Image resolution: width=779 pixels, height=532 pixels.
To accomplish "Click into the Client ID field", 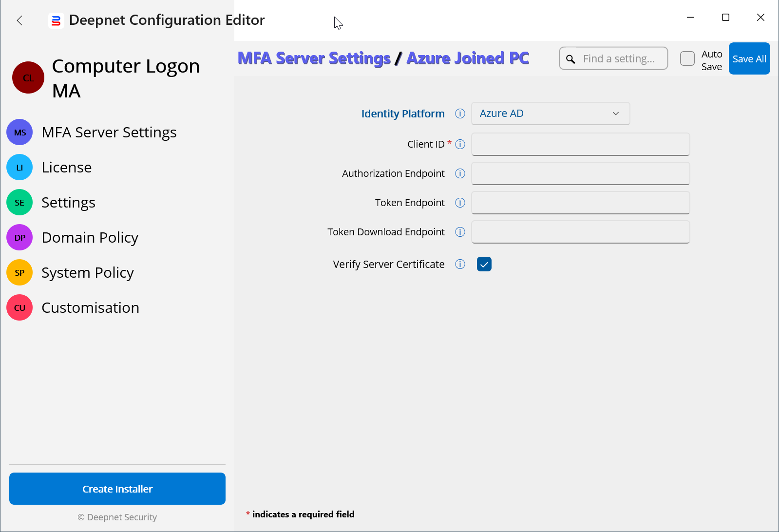I will [x=580, y=144].
